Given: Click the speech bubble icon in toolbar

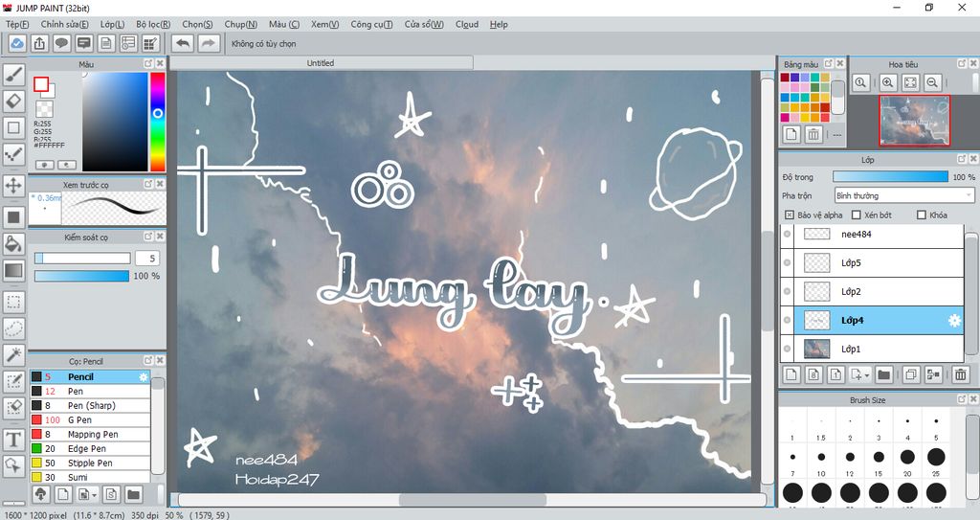Looking at the screenshot, I should coord(61,43).
